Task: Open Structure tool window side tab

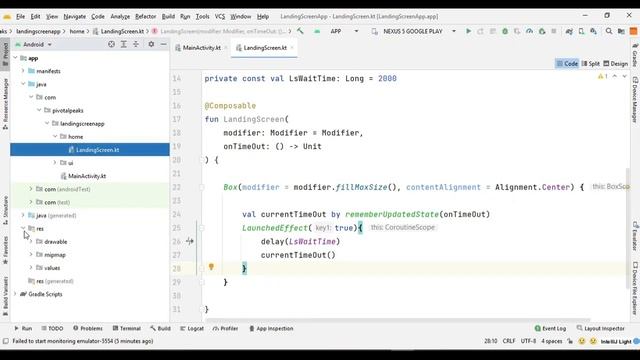Action: tap(5, 210)
